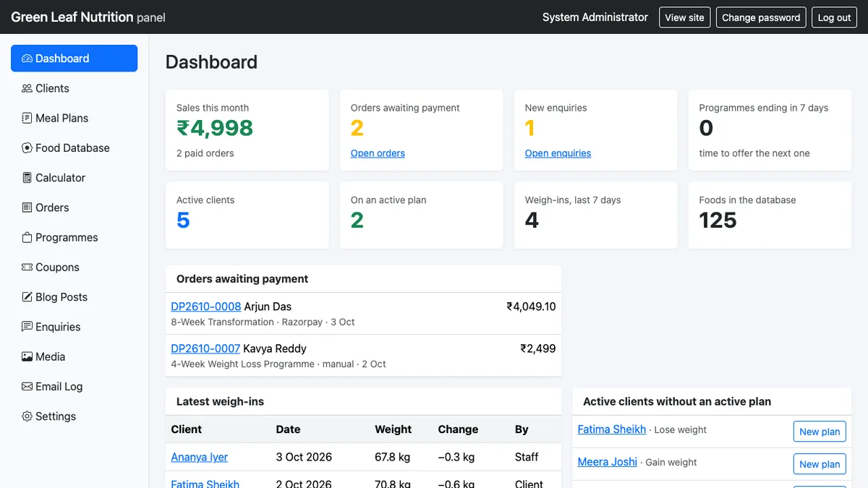The height and width of the screenshot is (488, 868).
Task: Click the Orders awaiting payment panel heading
Action: pyautogui.click(x=242, y=278)
